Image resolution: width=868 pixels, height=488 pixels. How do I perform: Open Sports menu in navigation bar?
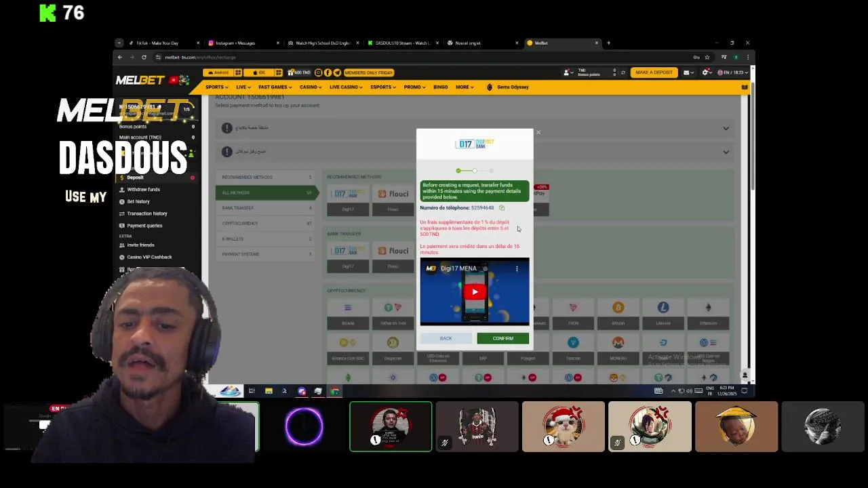[x=216, y=87]
